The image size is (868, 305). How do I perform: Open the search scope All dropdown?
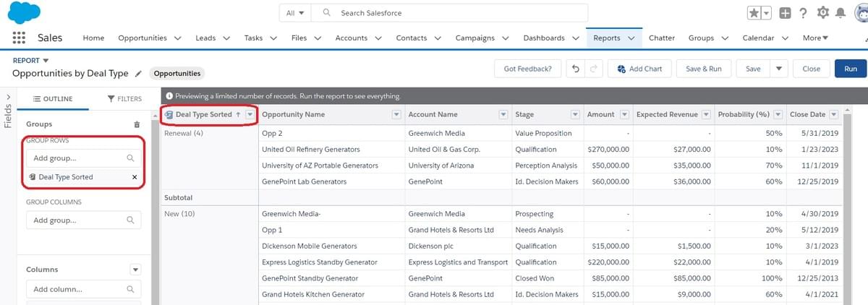[x=296, y=13]
